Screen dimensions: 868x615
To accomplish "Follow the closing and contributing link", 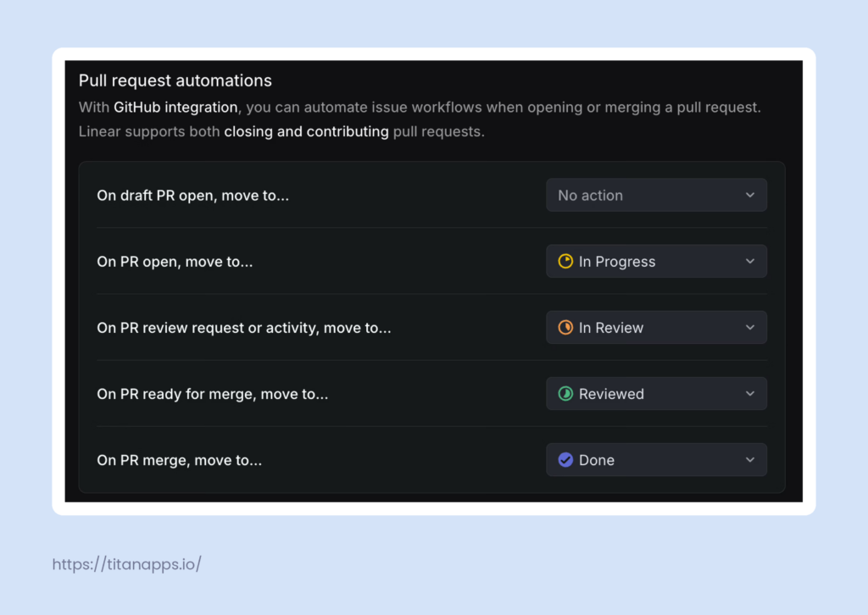I will [x=306, y=131].
